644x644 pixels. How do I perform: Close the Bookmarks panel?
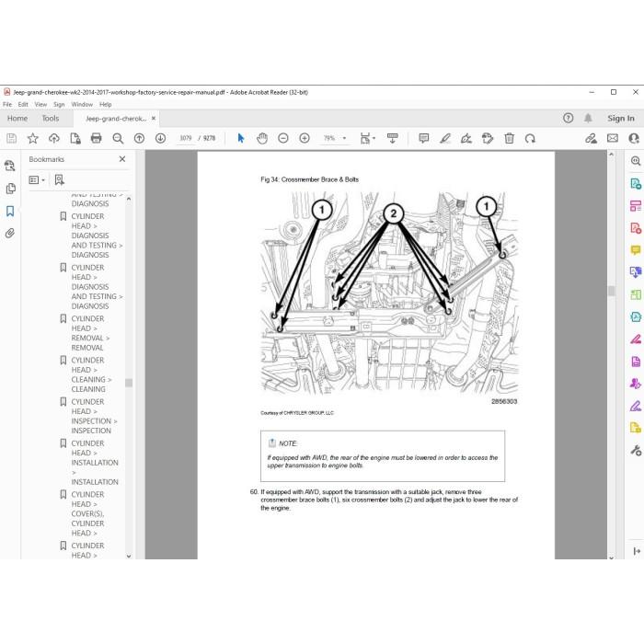click(122, 159)
